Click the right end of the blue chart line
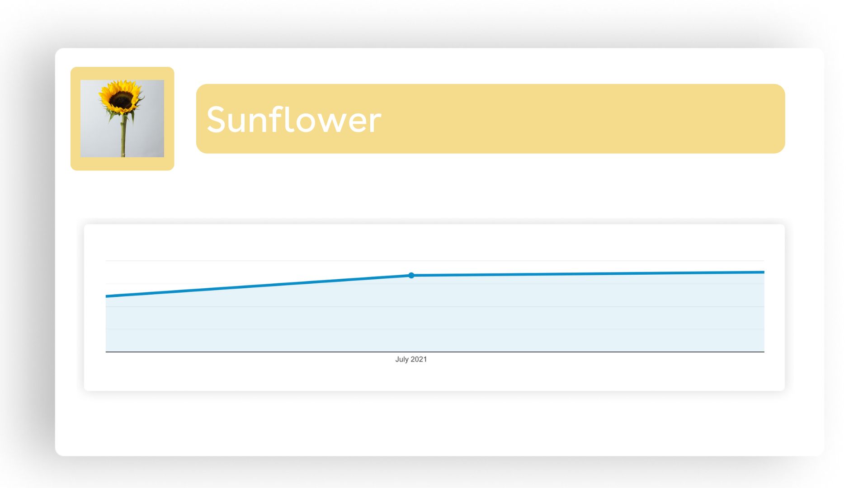This screenshot has height=488, width=868. pyautogui.click(x=763, y=272)
